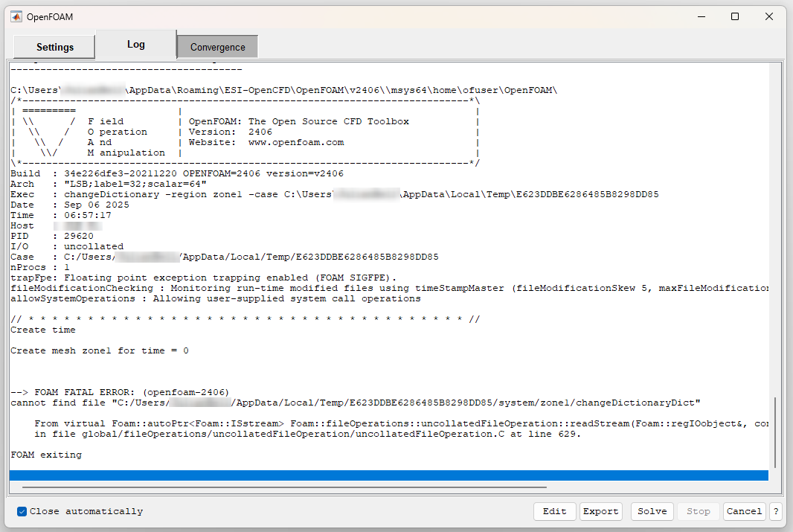The image size is (793, 532).
Task: Click the 'OpenFOAM: The Open Source CFD Toolbox' banner text
Action: tap(299, 122)
